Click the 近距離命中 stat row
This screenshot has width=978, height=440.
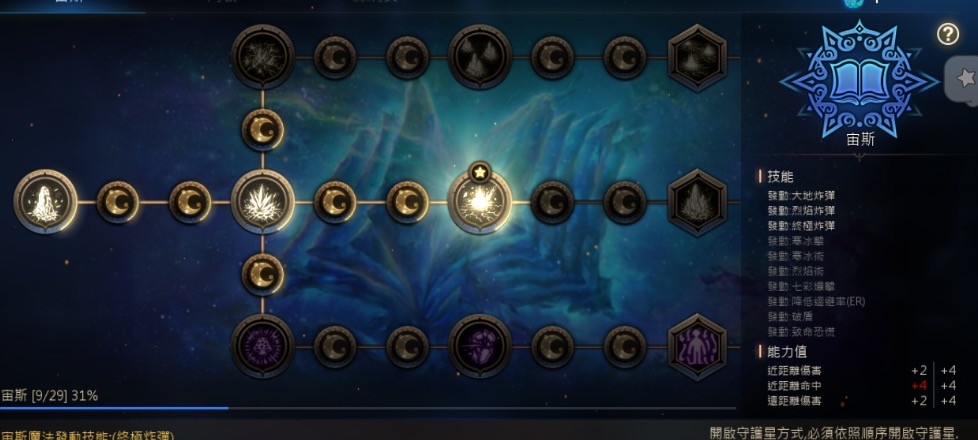click(861, 386)
